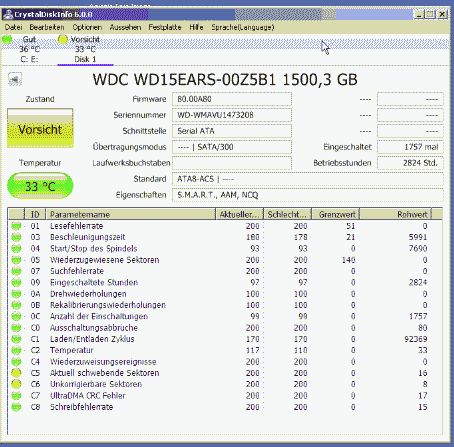Click the Übertragungsmodus field SATA/300
The width and height of the screenshot is (454, 447).
coord(232,147)
